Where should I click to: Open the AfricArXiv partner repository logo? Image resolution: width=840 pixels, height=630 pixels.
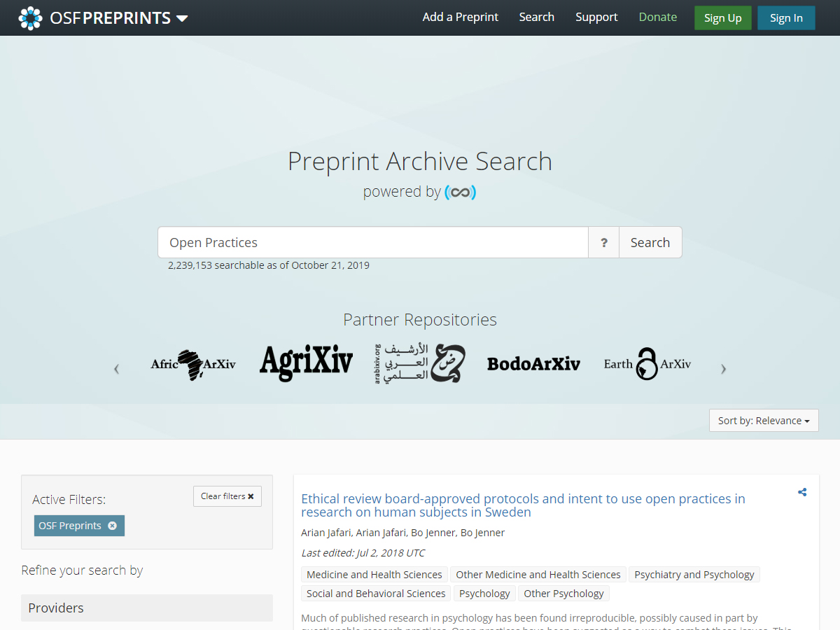pyautogui.click(x=193, y=364)
